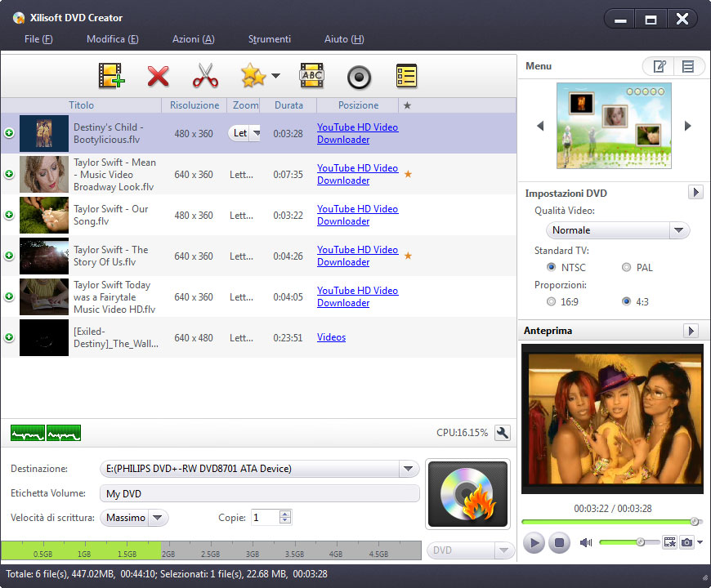Viewport: 711px width, 588px height.
Task: Play the preview video
Action: (x=534, y=542)
